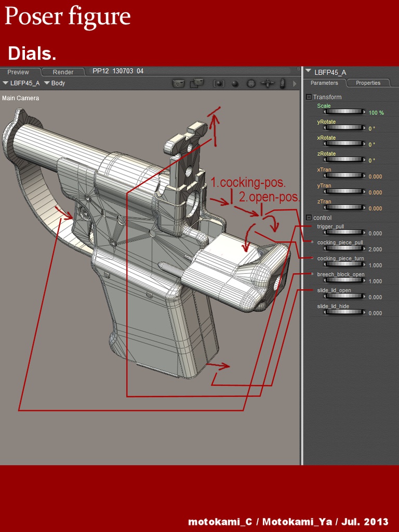The width and height of the screenshot is (399, 532).
Task: Click the Scale dial
Action: [x=344, y=112]
